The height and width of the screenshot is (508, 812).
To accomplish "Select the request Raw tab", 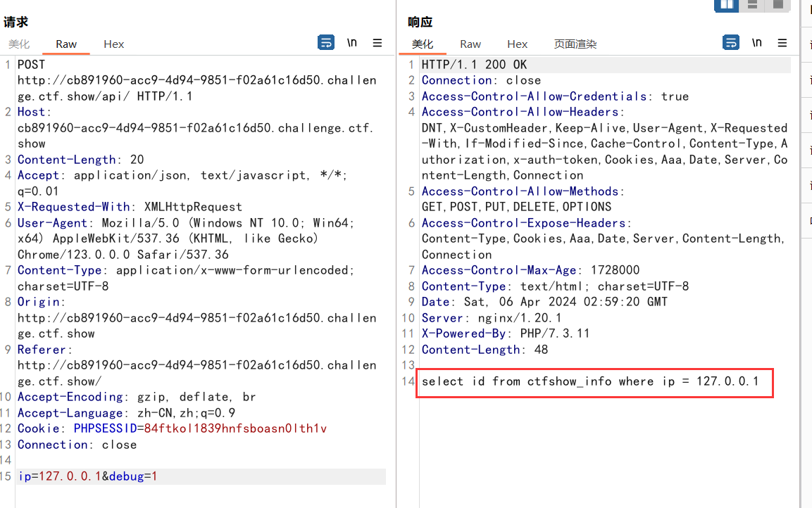I will pos(66,44).
